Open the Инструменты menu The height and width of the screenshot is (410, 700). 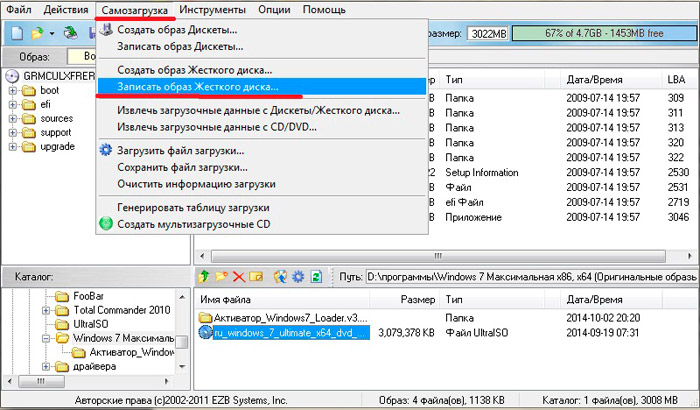click(x=212, y=9)
